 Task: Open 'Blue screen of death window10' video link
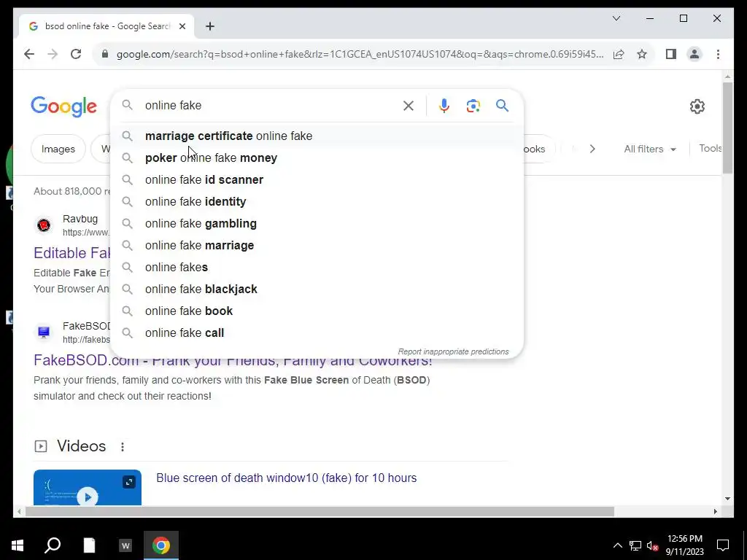pyautogui.click(x=286, y=478)
